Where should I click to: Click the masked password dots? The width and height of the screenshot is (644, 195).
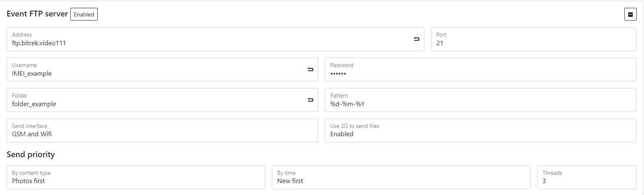tap(338, 74)
